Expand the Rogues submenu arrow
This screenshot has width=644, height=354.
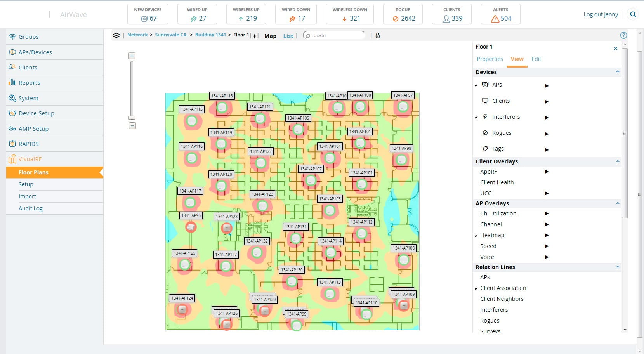click(547, 134)
